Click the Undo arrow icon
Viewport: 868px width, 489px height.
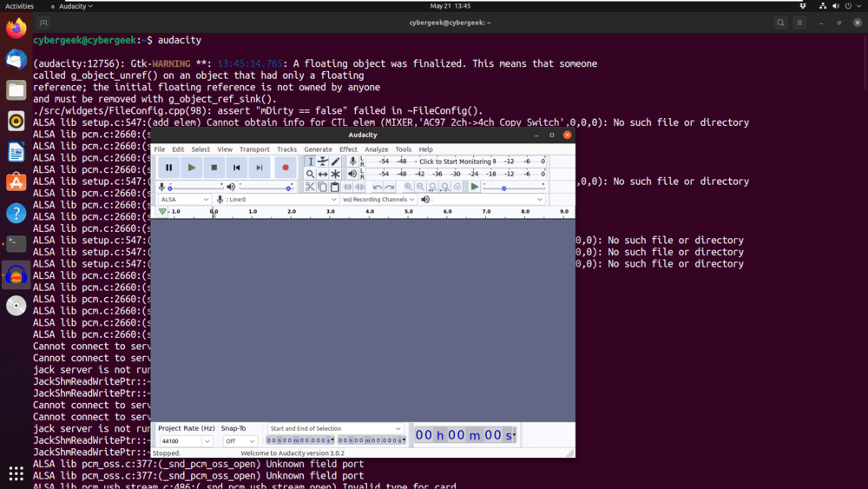377,188
